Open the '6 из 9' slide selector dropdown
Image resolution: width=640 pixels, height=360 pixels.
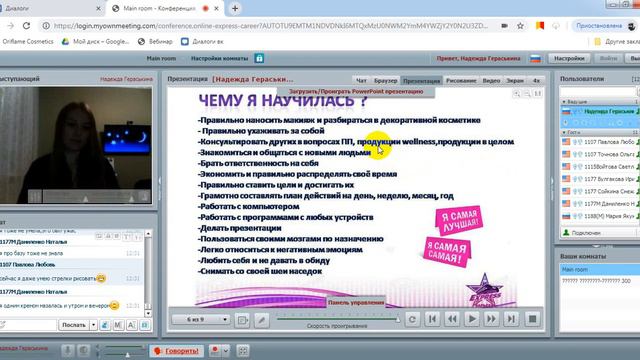(x=200, y=319)
